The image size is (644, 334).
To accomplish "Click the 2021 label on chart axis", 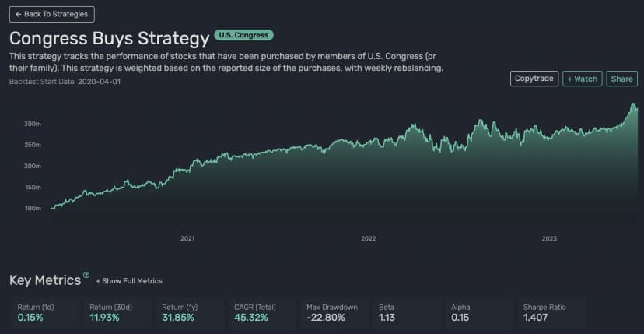I will tap(187, 238).
